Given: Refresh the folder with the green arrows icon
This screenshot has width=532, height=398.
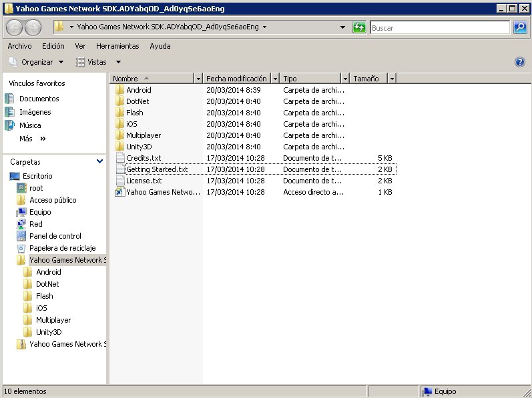Looking at the screenshot, I should [x=359, y=27].
